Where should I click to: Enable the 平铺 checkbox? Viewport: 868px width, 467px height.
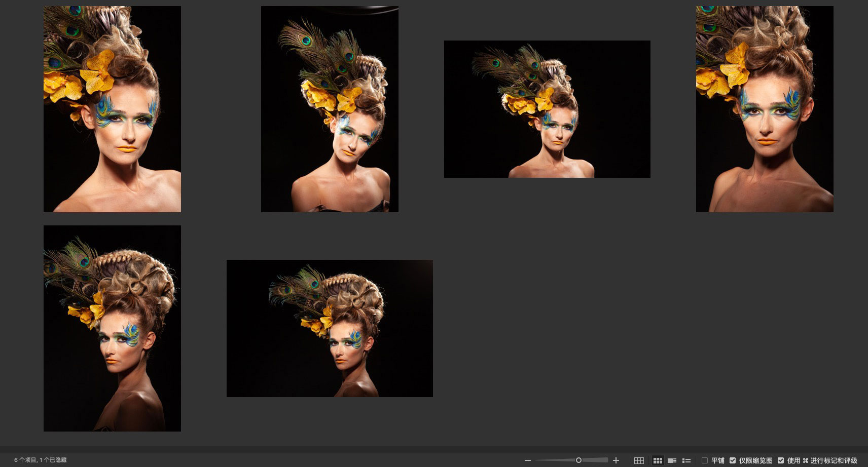(705, 460)
